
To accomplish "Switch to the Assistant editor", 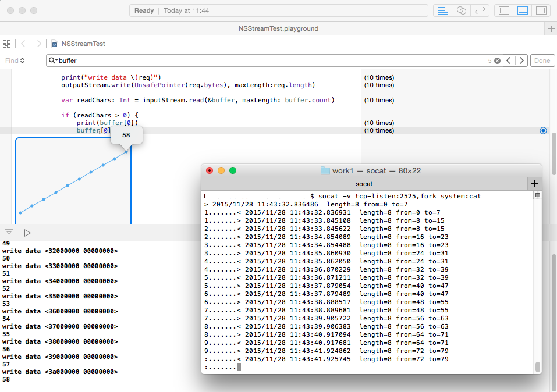I will (x=462, y=10).
